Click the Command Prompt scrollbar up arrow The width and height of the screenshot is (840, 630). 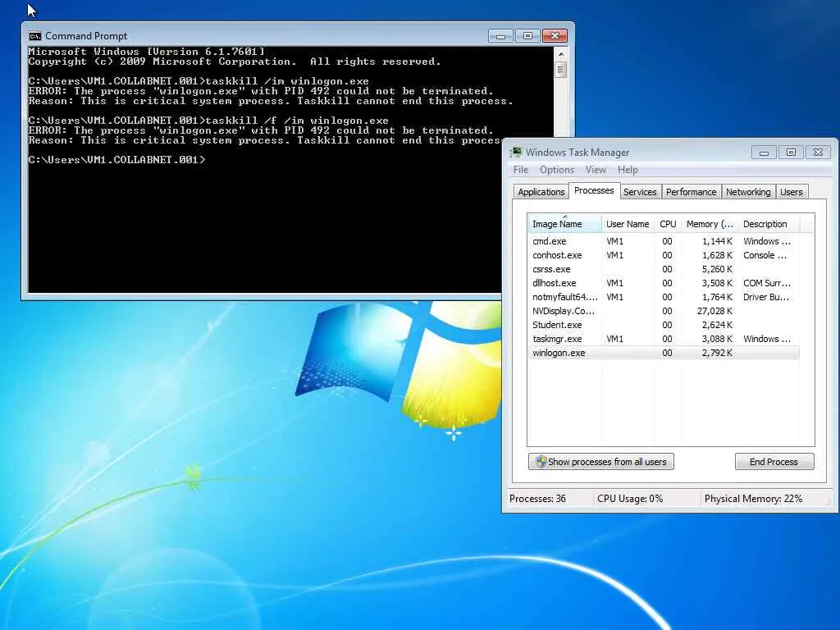[561, 54]
